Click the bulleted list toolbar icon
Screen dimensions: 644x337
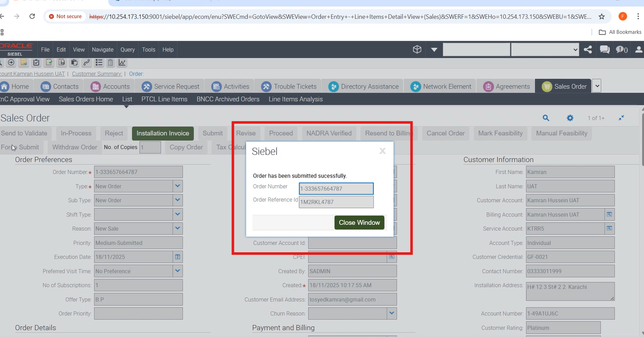tap(99, 63)
